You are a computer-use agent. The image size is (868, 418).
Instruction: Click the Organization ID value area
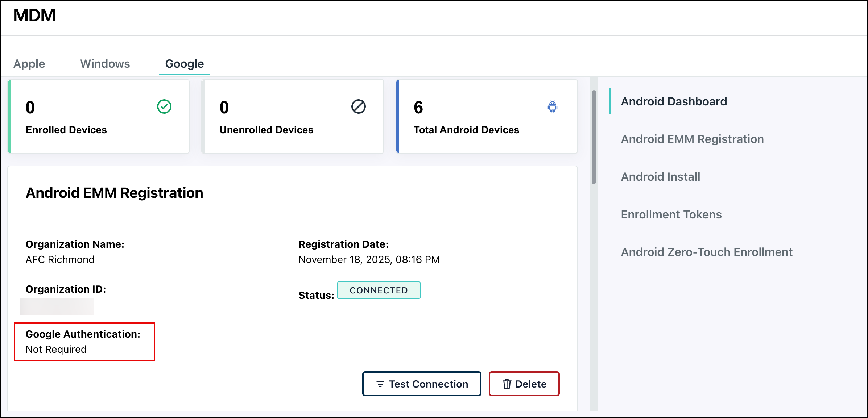coord(57,307)
